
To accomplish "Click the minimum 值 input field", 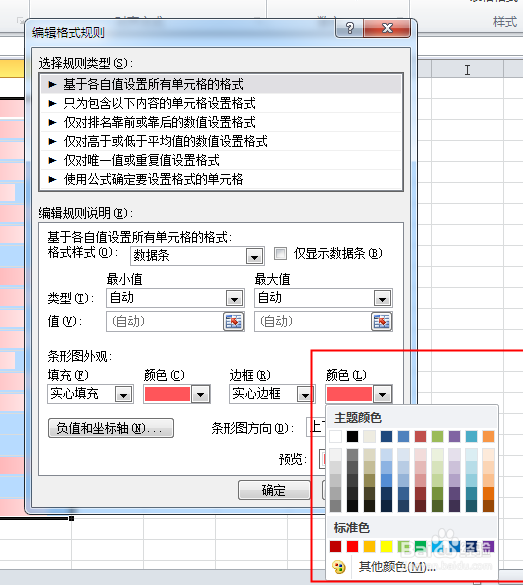I will tap(165, 322).
